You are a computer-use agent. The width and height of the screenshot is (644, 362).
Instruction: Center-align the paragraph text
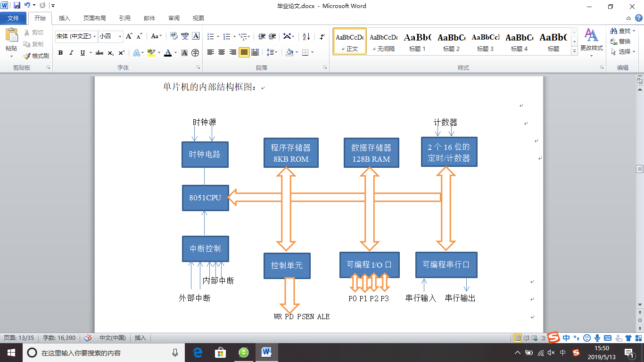222,52
